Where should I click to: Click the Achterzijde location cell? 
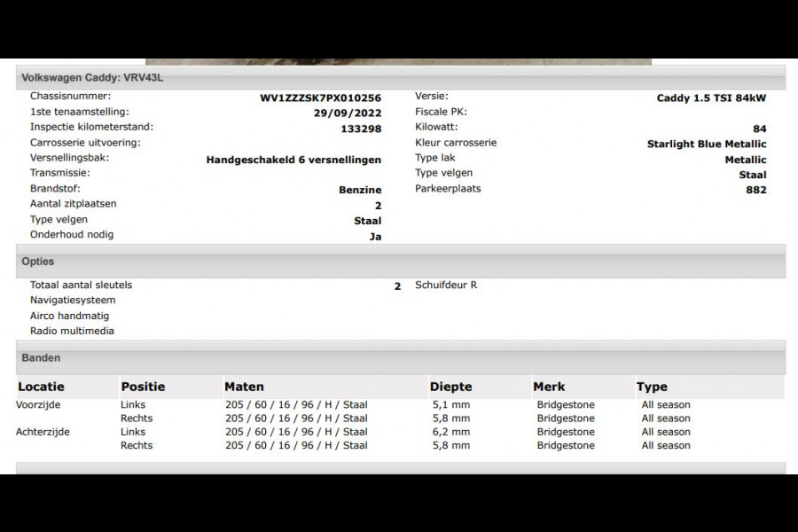pyautogui.click(x=43, y=432)
